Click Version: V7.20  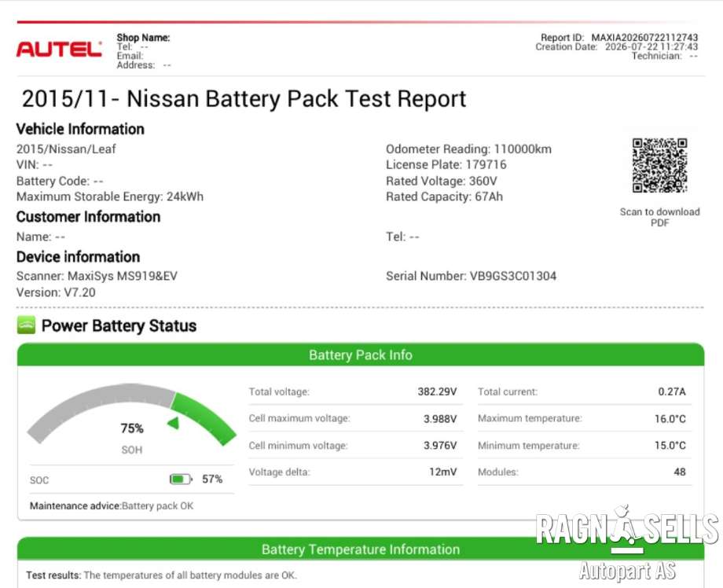click(56, 292)
